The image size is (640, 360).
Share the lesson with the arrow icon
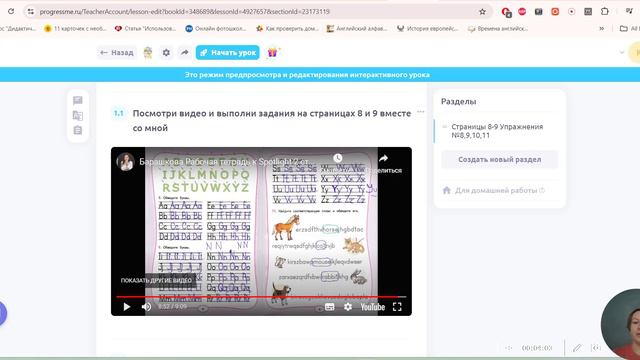click(x=184, y=52)
